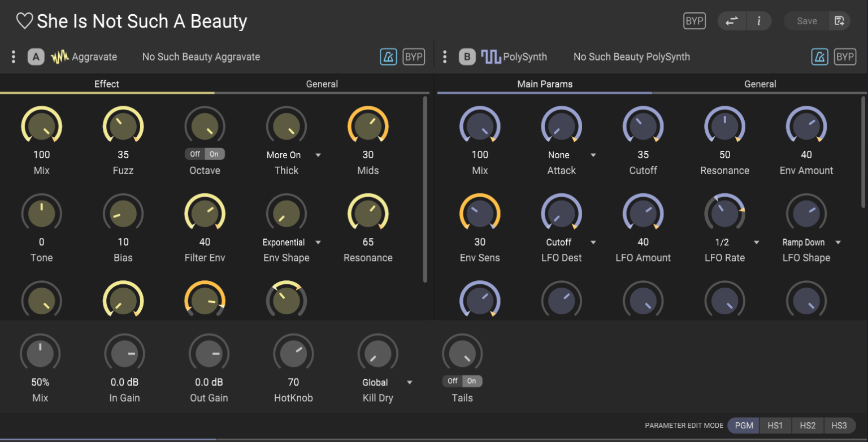The height and width of the screenshot is (442, 868).
Task: Click the Aggravate waveform icon
Action: 60,57
